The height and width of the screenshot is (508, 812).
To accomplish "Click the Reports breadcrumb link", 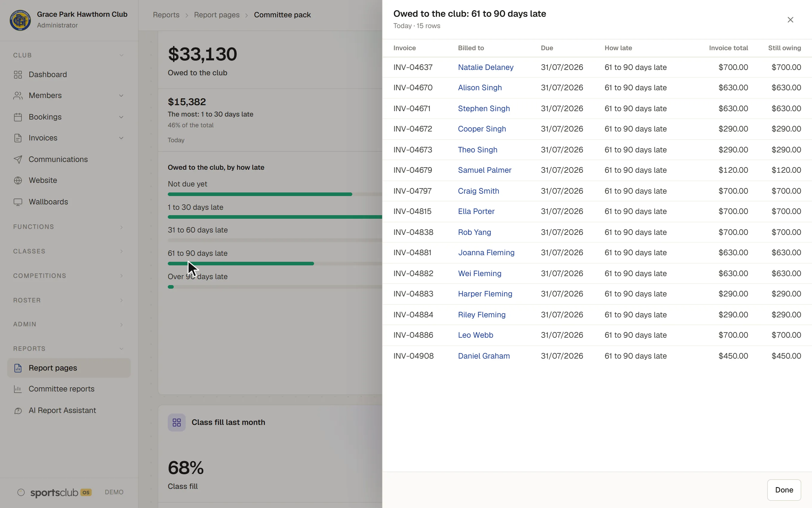I will pyautogui.click(x=166, y=15).
